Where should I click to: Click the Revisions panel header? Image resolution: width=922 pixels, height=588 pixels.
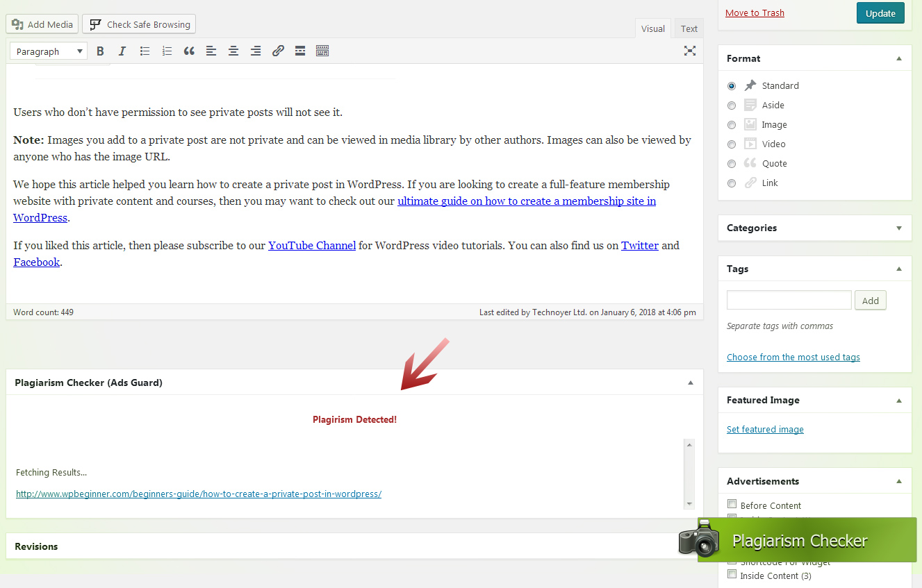click(354, 546)
